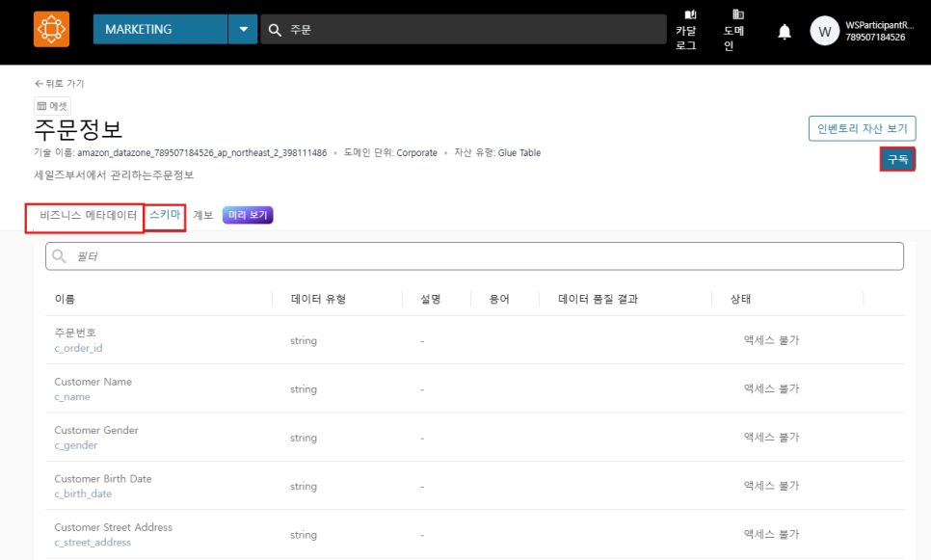Focus the top search field containing 주문
Screen dimensions: 931x560
(x=464, y=29)
